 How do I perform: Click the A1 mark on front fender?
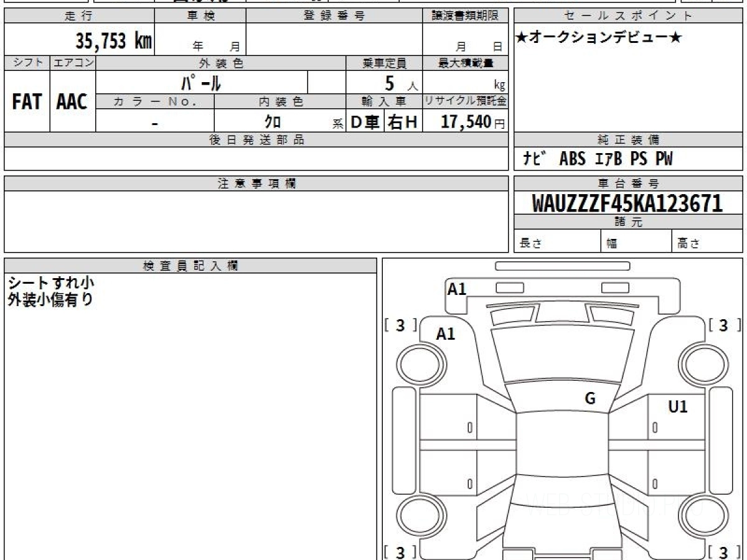tap(446, 334)
